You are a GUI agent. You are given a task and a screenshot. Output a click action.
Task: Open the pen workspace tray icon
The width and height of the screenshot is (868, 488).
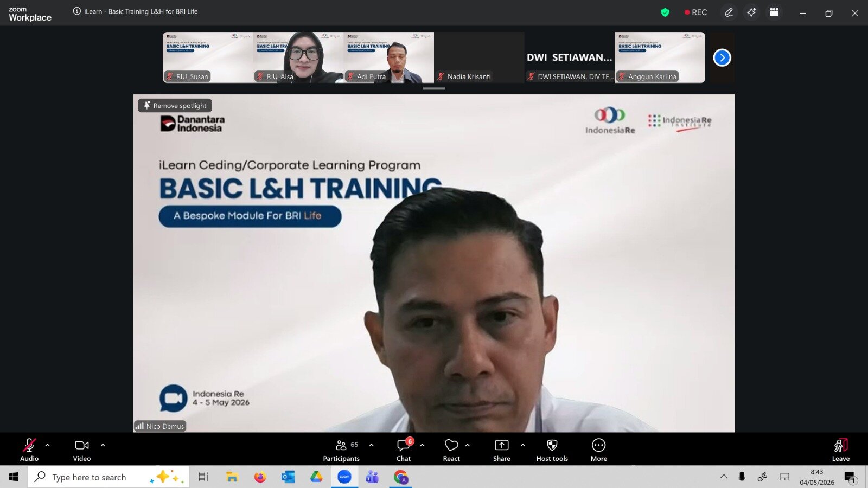pos(762,477)
